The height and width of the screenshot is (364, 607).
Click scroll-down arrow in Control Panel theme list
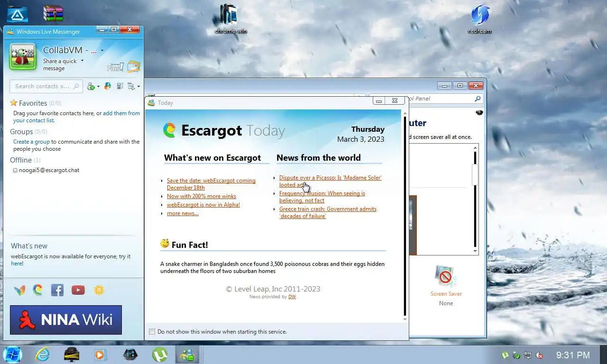click(475, 251)
